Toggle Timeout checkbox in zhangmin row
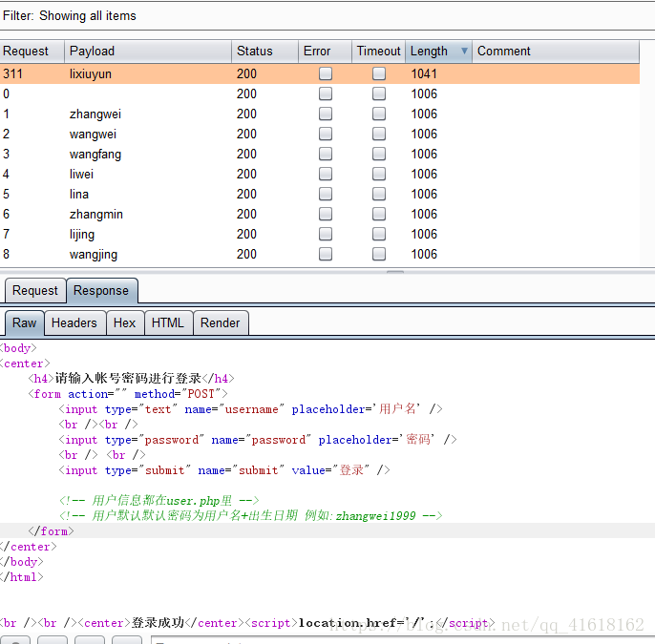The width and height of the screenshot is (655, 644). pos(379,214)
